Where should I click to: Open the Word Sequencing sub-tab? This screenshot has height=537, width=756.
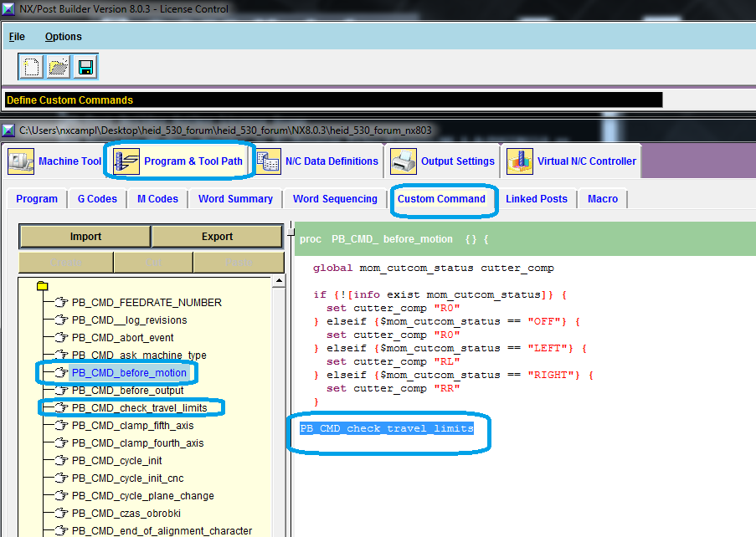click(x=335, y=199)
